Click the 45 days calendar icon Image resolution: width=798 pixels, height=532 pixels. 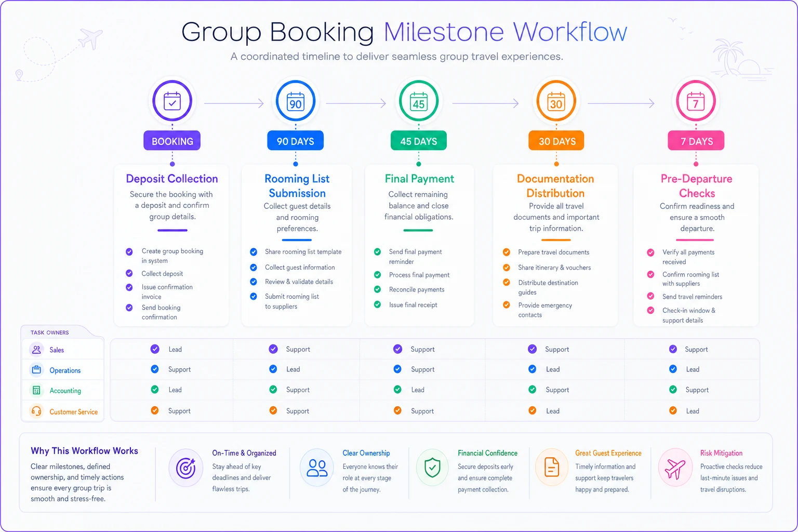[419, 101]
